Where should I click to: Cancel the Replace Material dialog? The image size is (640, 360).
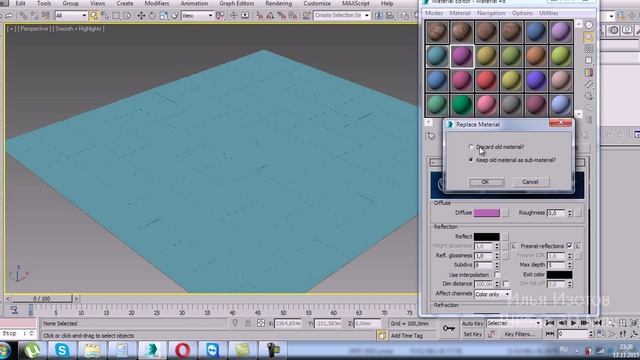pyautogui.click(x=530, y=182)
